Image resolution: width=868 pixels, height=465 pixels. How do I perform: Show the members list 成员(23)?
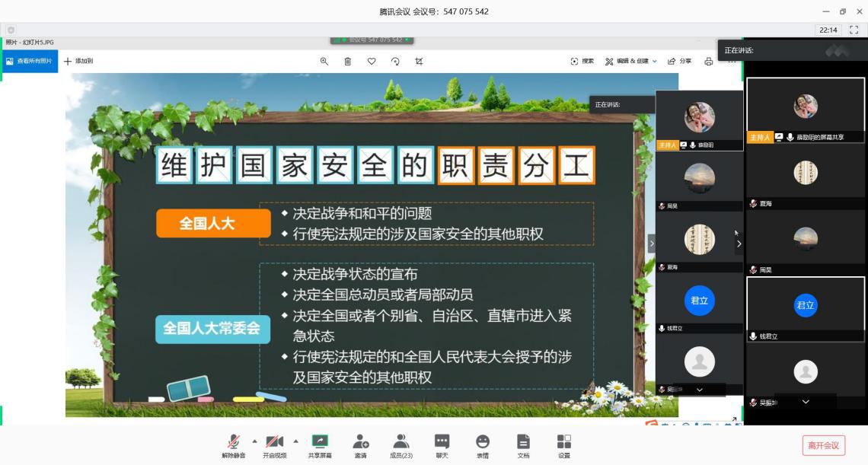[400, 444]
